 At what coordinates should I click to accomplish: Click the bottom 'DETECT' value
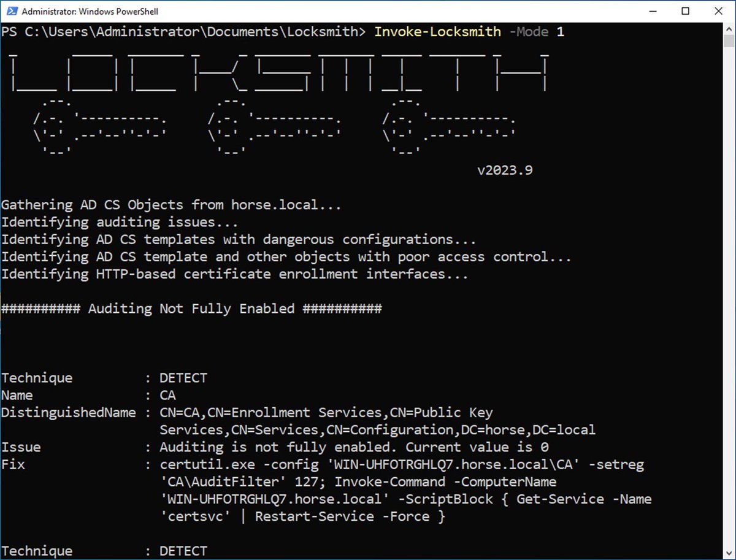(183, 551)
